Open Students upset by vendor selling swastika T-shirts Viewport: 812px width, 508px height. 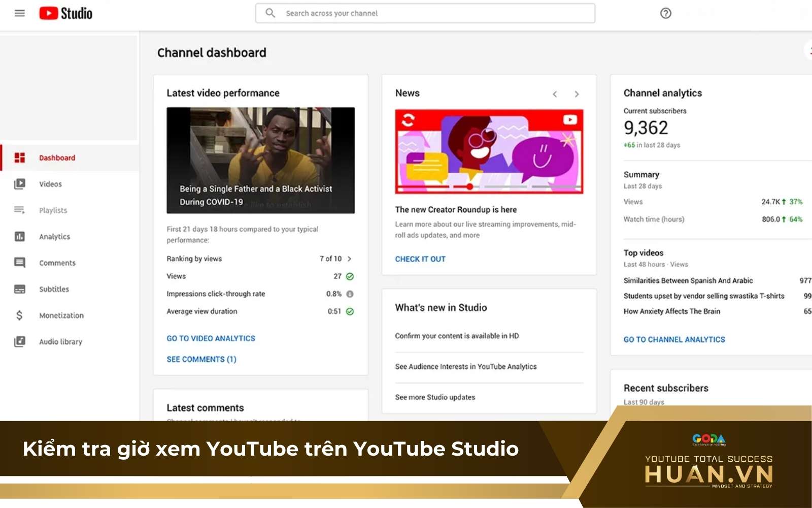[x=704, y=296]
